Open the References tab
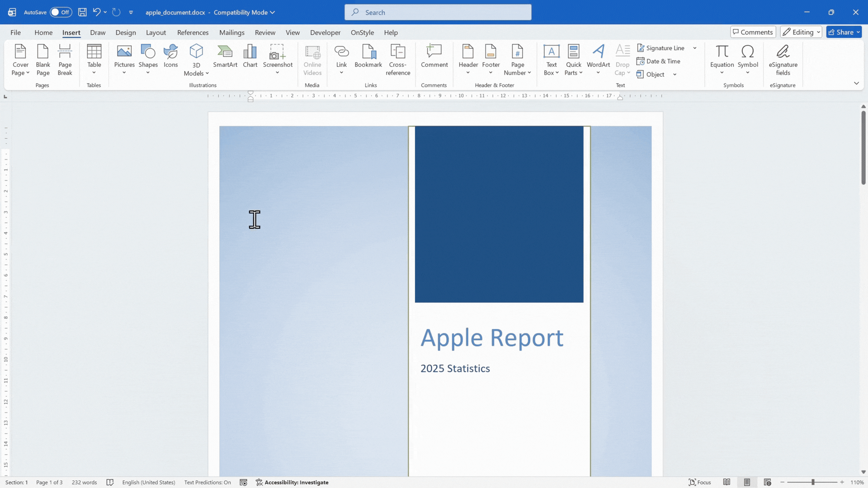The height and width of the screenshot is (488, 868). 193,33
